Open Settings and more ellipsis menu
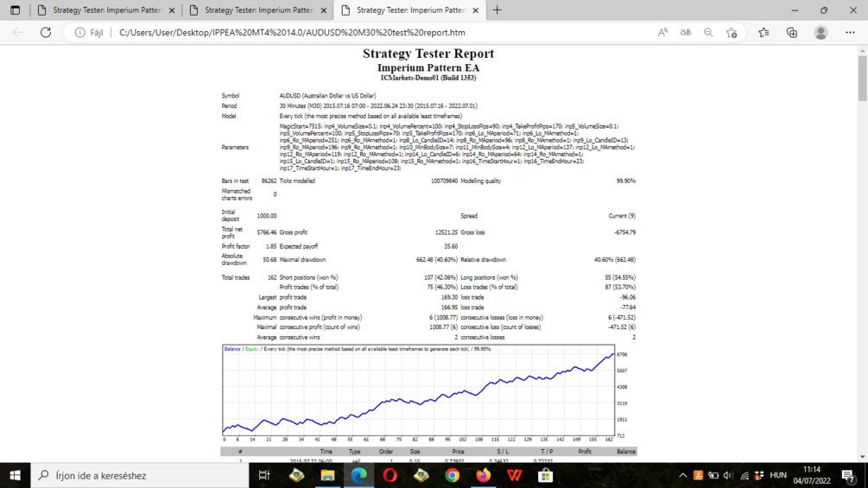 coord(850,33)
